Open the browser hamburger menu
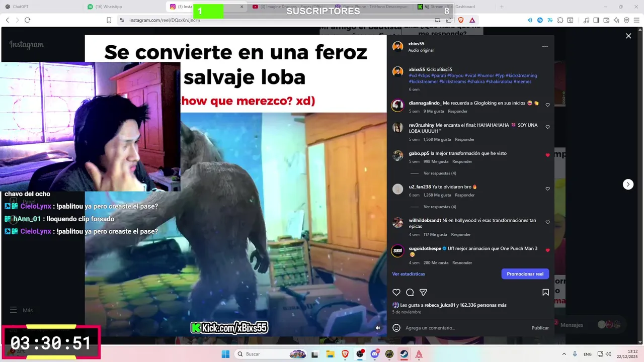The width and height of the screenshot is (644, 362). point(636,20)
